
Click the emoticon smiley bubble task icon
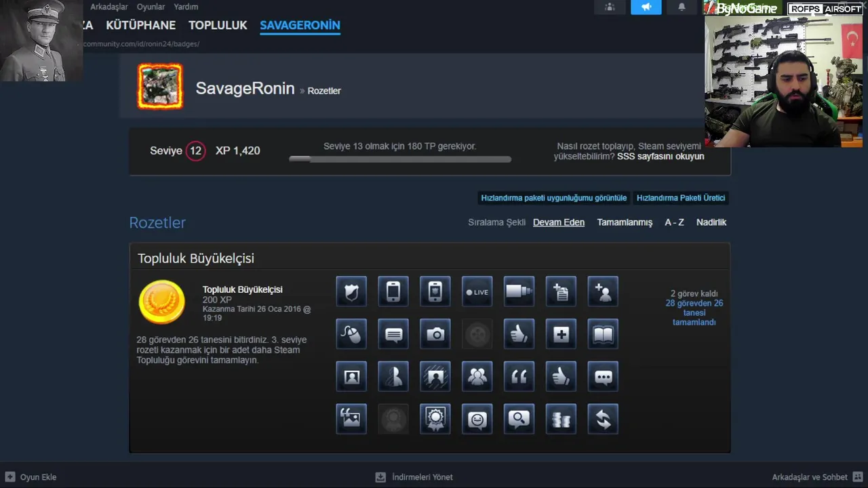pos(477,418)
